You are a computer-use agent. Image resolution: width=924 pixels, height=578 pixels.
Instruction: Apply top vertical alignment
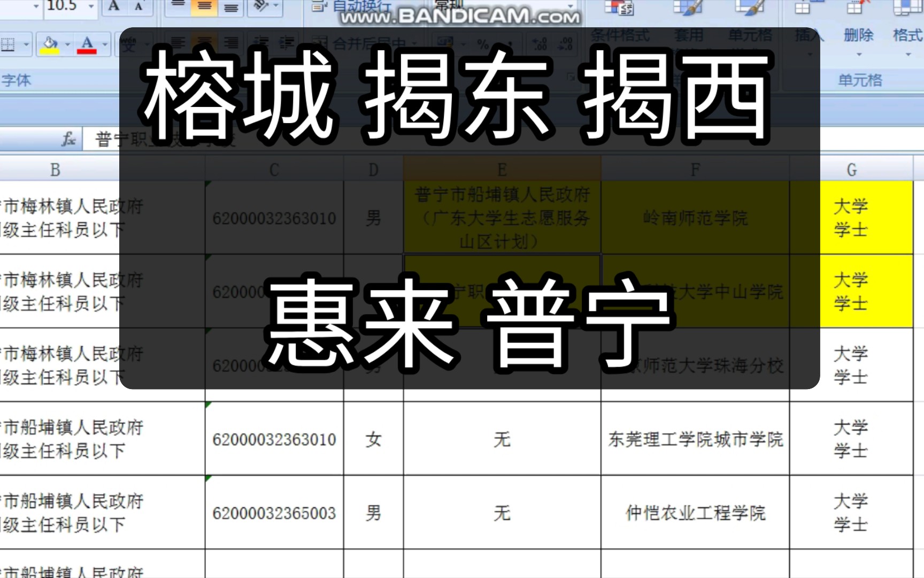[x=178, y=6]
